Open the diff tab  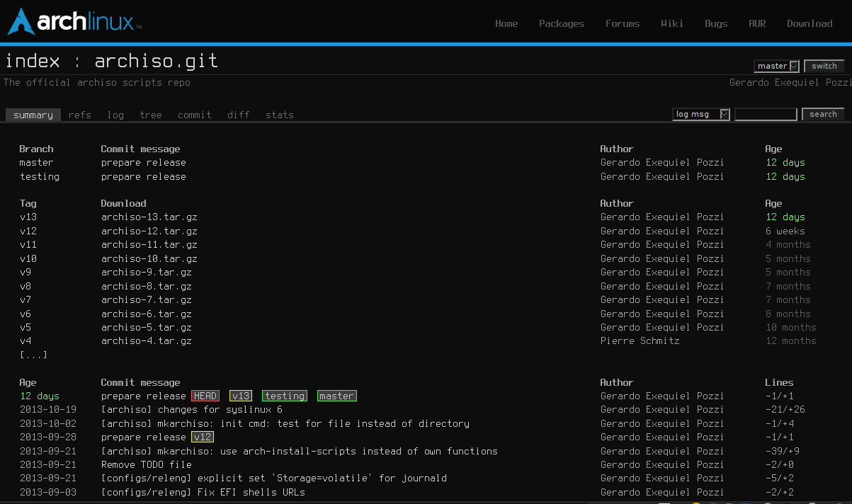[x=238, y=115]
